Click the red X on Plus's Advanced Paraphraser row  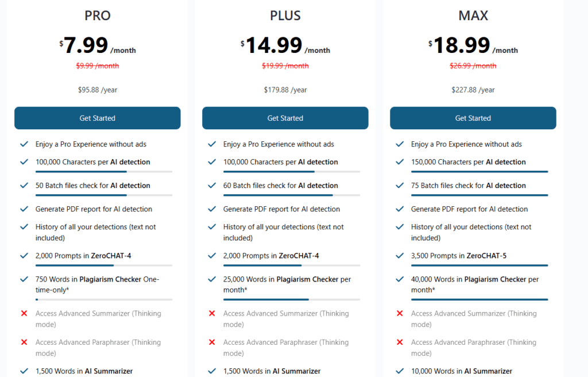(x=211, y=342)
